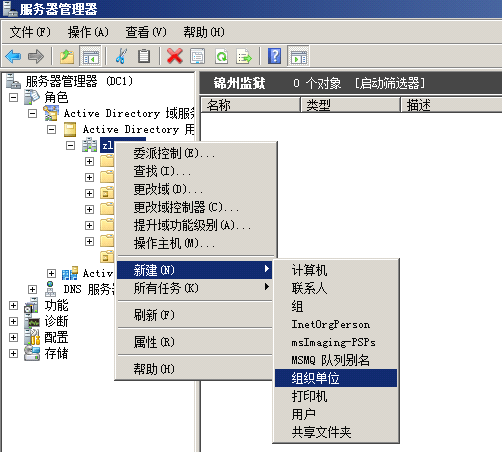Image resolution: width=502 pixels, height=452 pixels.
Task: Click the blue help question-mark icon
Action: [274, 56]
